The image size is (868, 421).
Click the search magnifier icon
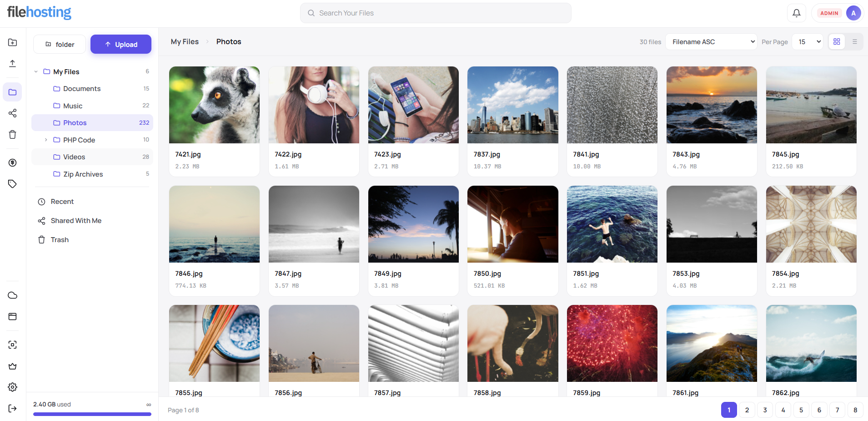pos(311,13)
